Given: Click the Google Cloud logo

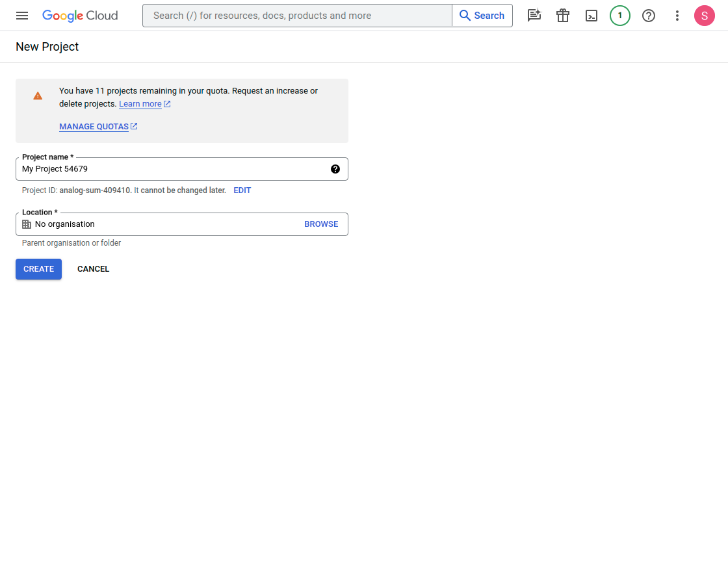Looking at the screenshot, I should [x=80, y=16].
